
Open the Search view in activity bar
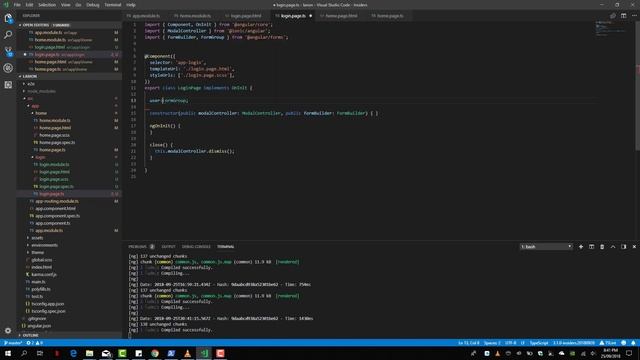coord(8,35)
